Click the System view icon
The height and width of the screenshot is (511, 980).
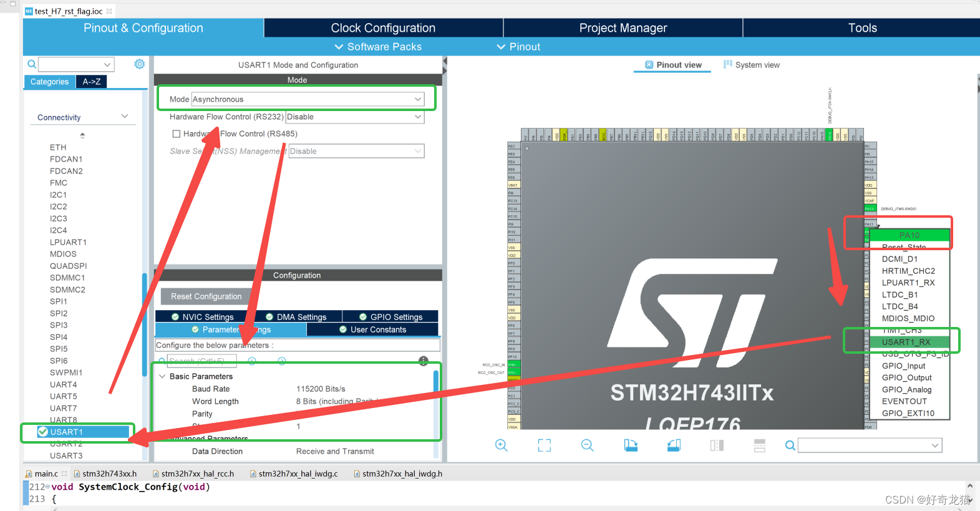click(727, 64)
